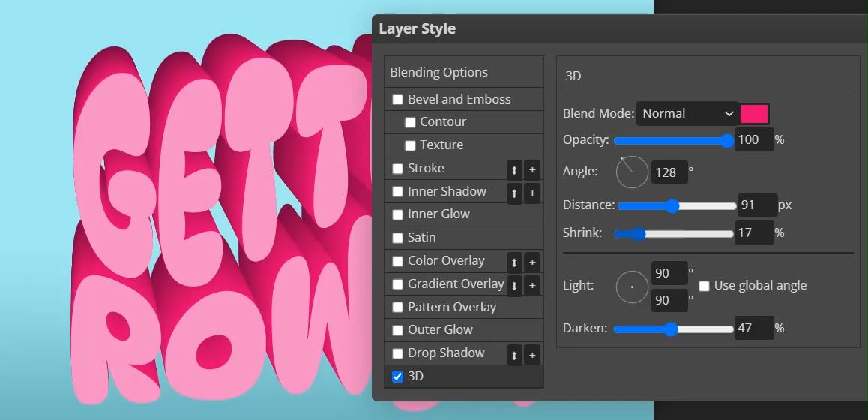Open the Blend Mode Normal dropdown
The height and width of the screenshot is (420, 868).
687,113
